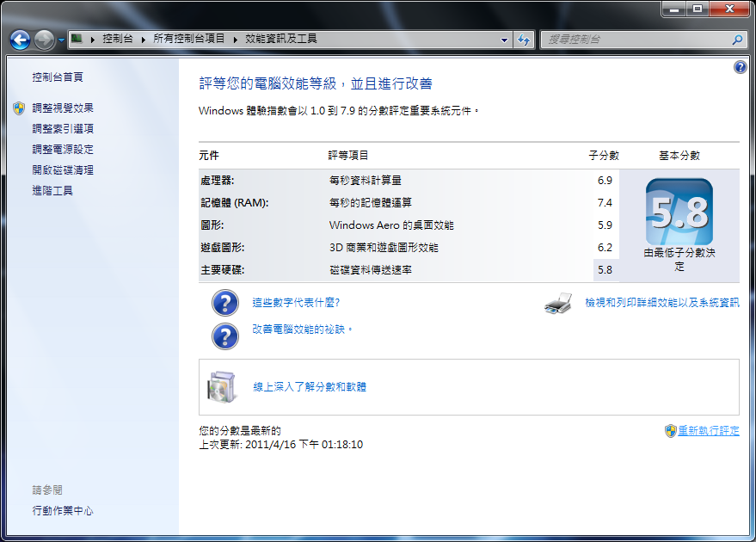Viewport: 756px width, 542px height.
Task: Select the 處理器: row label
Action: (x=218, y=181)
